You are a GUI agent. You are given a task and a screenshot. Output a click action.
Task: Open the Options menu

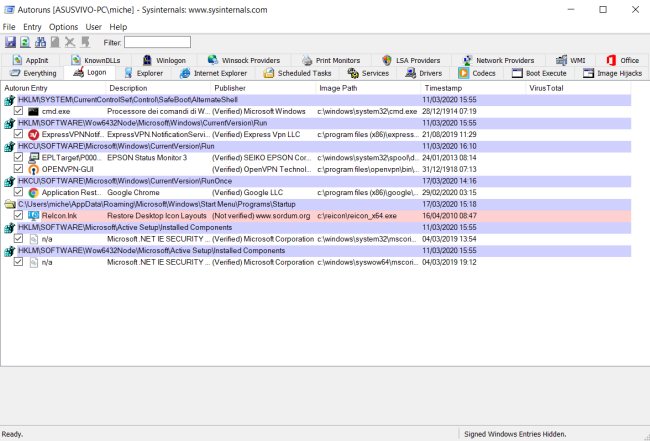pyautogui.click(x=63, y=27)
